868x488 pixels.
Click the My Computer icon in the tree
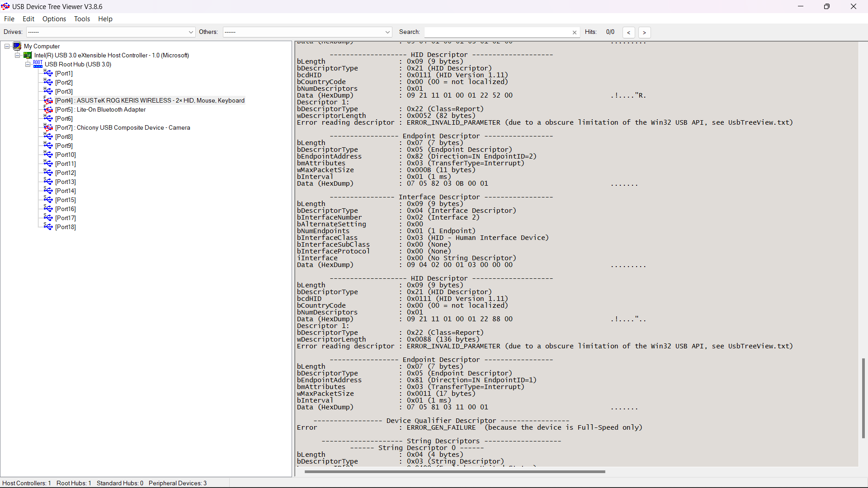pos(17,46)
